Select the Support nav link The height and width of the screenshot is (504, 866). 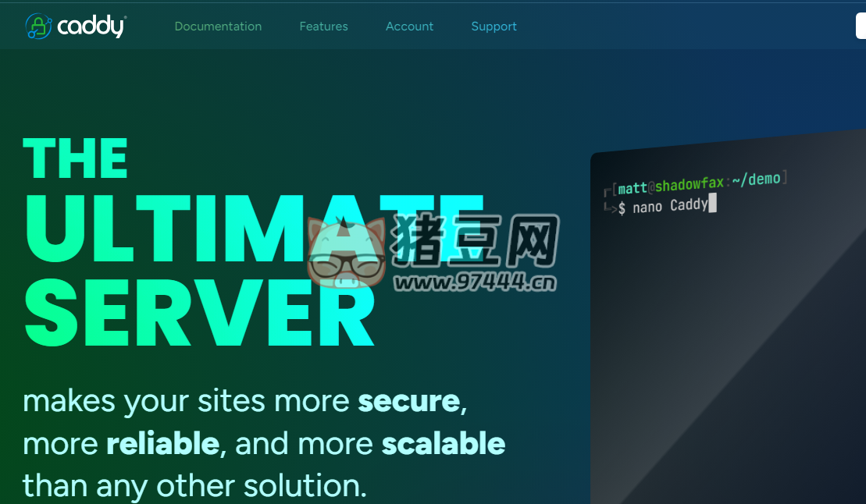[x=494, y=27]
